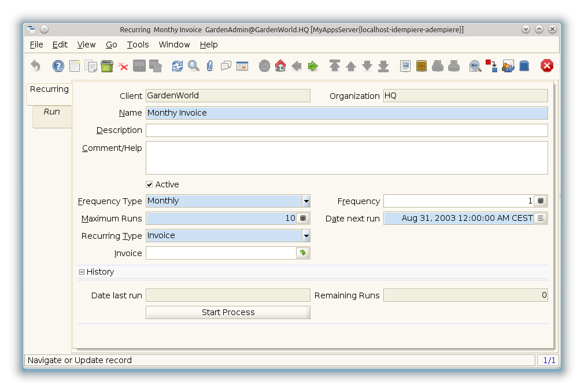
Task: Click the Delete record red X icon
Action: coord(123,66)
